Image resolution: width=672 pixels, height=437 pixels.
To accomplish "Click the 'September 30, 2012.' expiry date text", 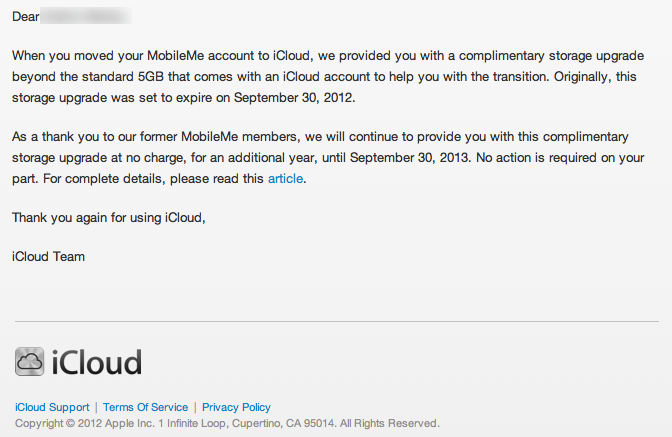I will pos(294,98).
